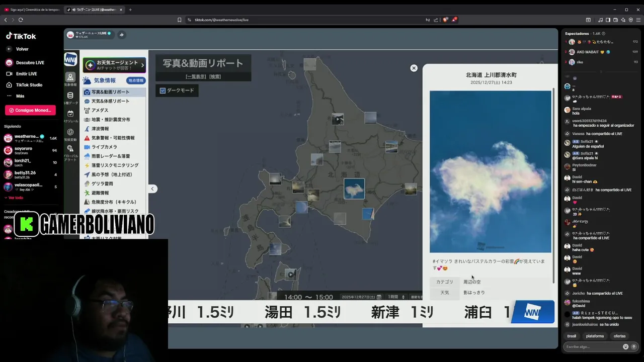Reload the browser page
This screenshot has height=362, width=644.
click(21, 20)
